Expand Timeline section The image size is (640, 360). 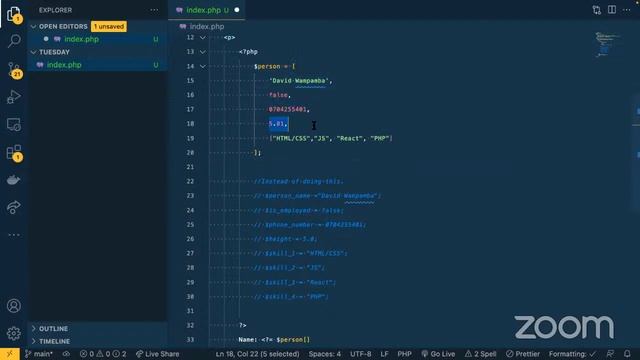coord(33,341)
